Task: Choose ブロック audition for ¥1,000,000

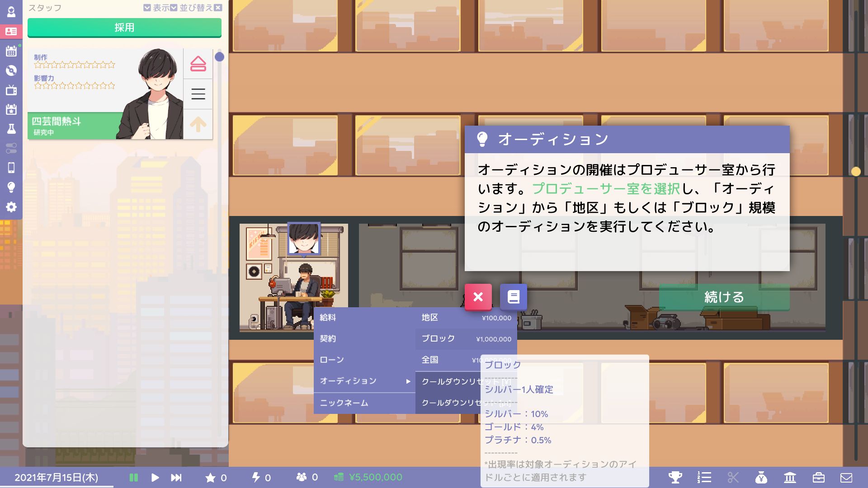Action: pos(466,339)
